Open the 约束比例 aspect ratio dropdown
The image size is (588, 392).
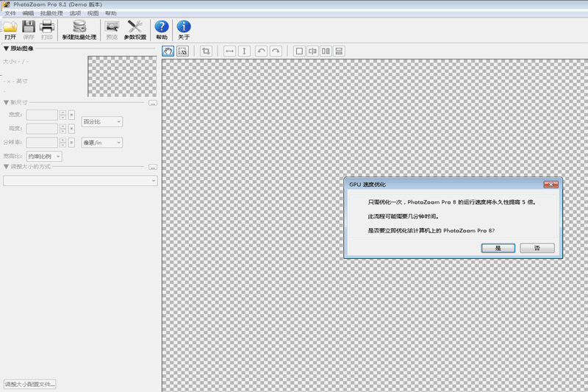pos(44,157)
